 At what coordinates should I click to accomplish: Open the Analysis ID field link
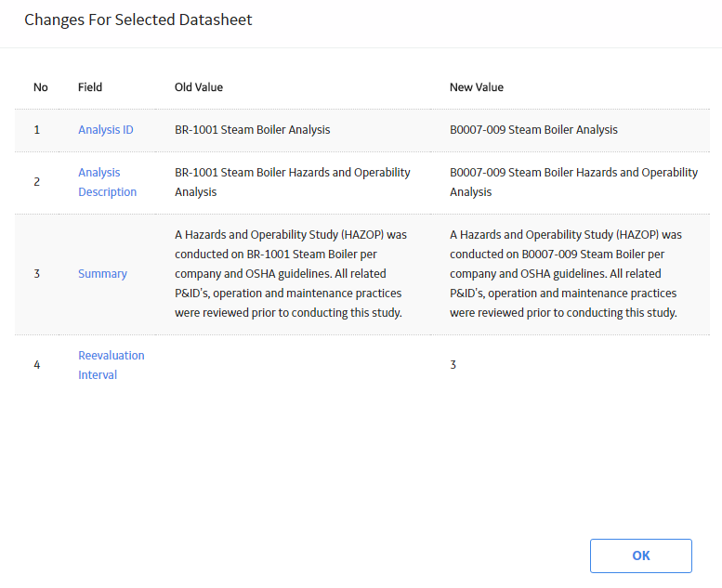pos(105,130)
